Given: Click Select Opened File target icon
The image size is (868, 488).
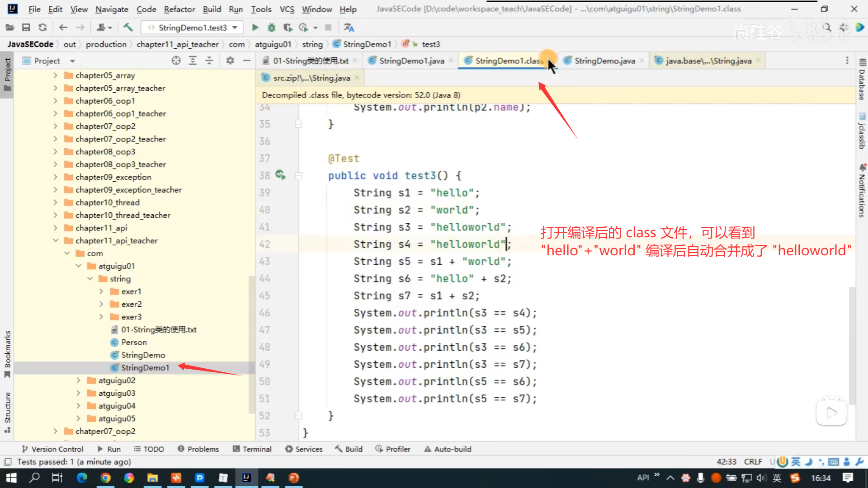Looking at the screenshot, I should [176, 61].
